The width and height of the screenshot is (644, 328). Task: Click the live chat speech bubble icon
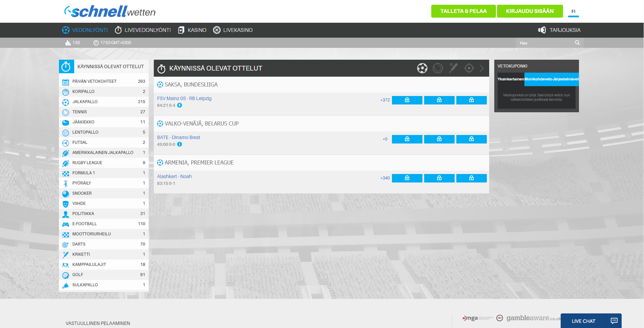(x=614, y=321)
